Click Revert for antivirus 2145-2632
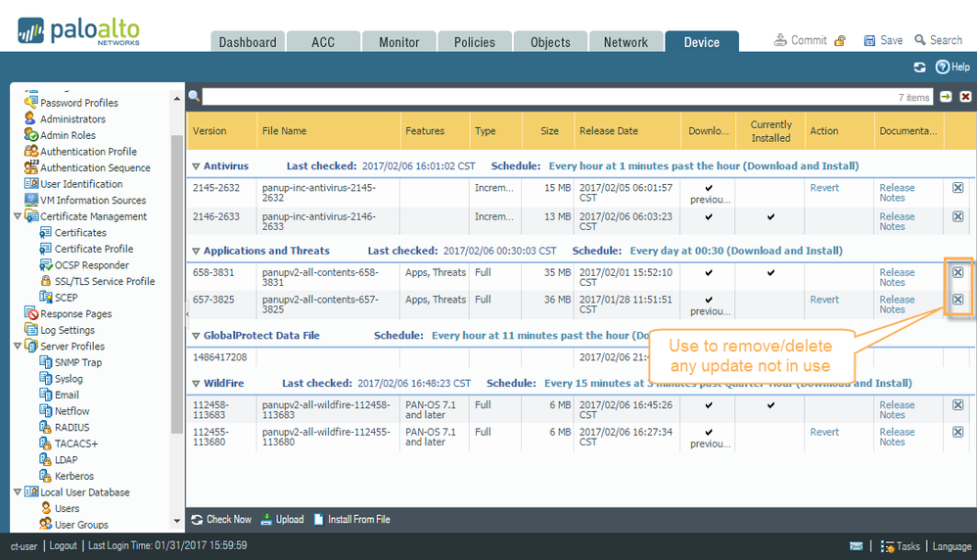The height and width of the screenshot is (560, 977). [x=824, y=188]
